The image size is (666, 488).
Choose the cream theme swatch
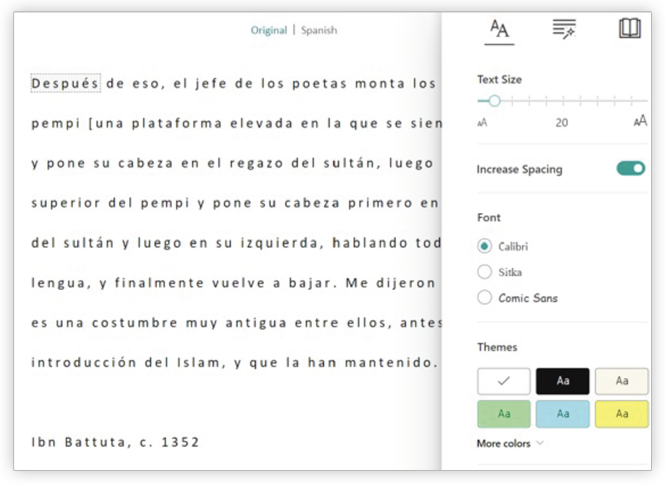coord(621,381)
